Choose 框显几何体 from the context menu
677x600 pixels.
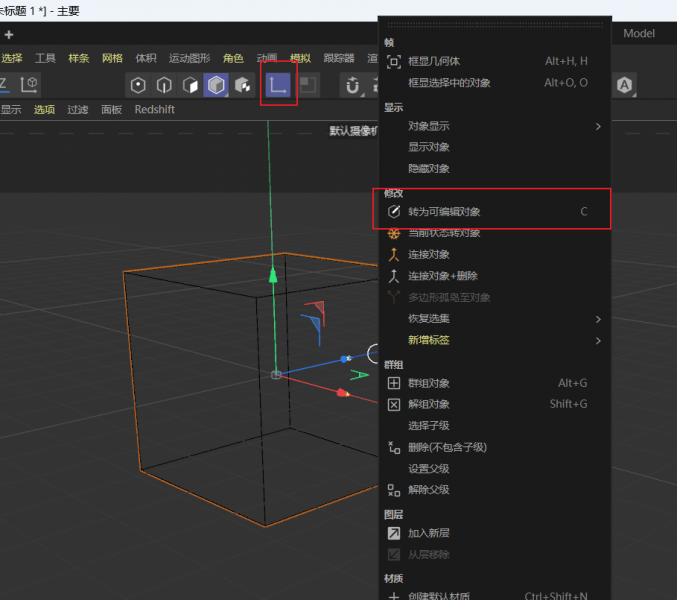tap(495, 61)
